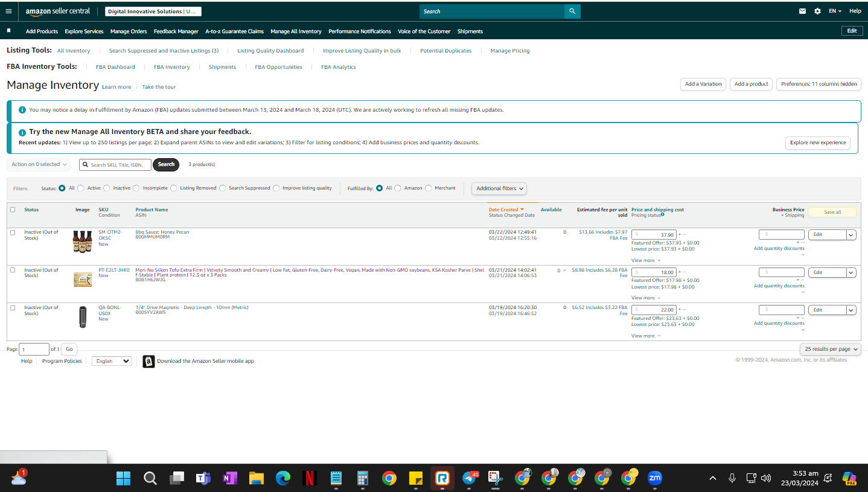Tick the checkbox for Mori-Nu Tofu row
This screenshot has width=868, height=492.
tap(13, 270)
